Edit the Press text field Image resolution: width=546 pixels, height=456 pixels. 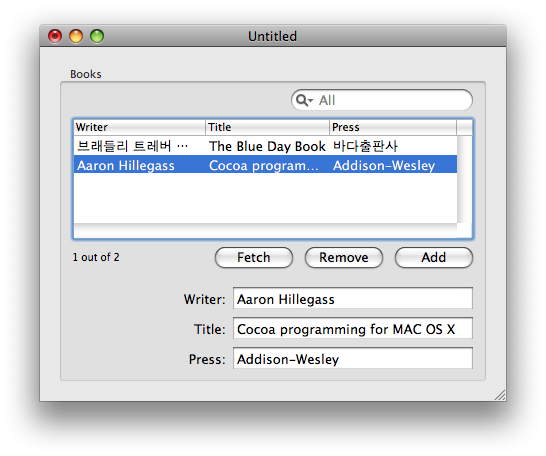tap(353, 358)
